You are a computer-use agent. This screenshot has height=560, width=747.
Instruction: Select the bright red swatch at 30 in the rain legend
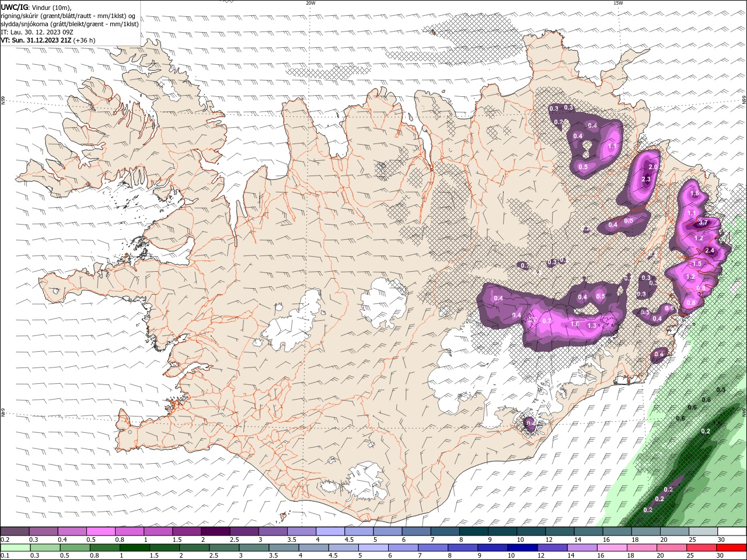[731, 548]
